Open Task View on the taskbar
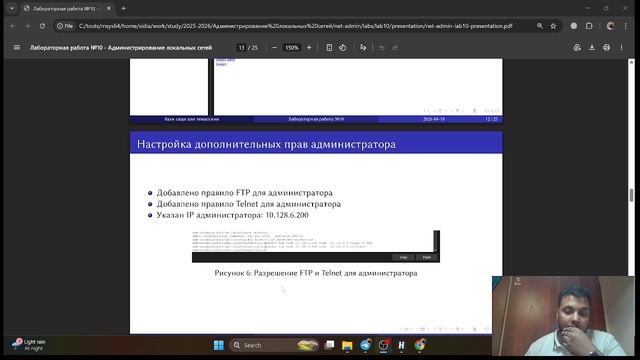The height and width of the screenshot is (360, 640). coord(329,345)
